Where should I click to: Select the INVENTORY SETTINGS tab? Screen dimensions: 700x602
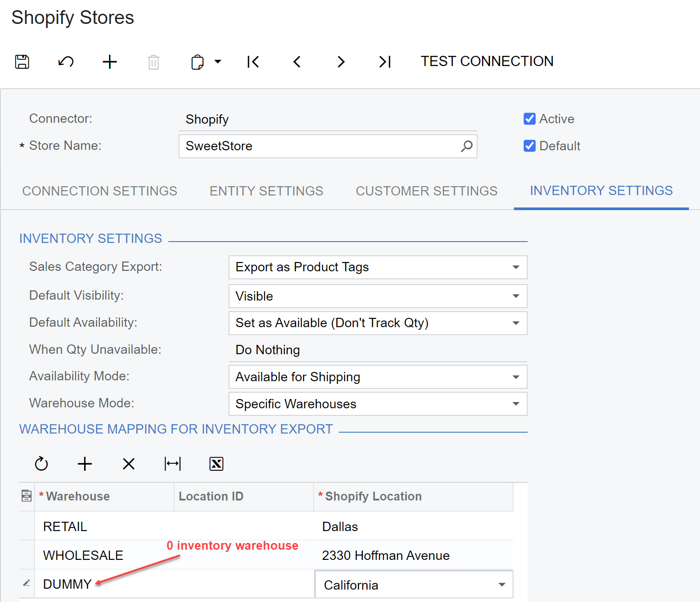pyautogui.click(x=601, y=191)
